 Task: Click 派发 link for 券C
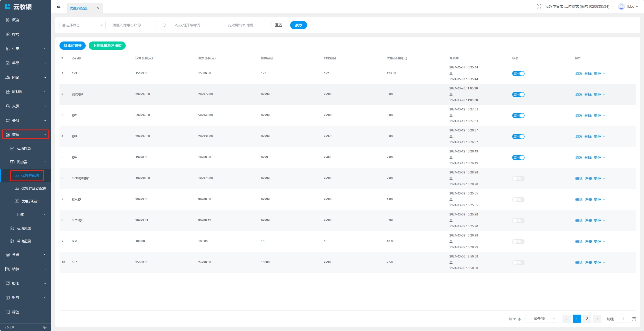click(x=579, y=116)
